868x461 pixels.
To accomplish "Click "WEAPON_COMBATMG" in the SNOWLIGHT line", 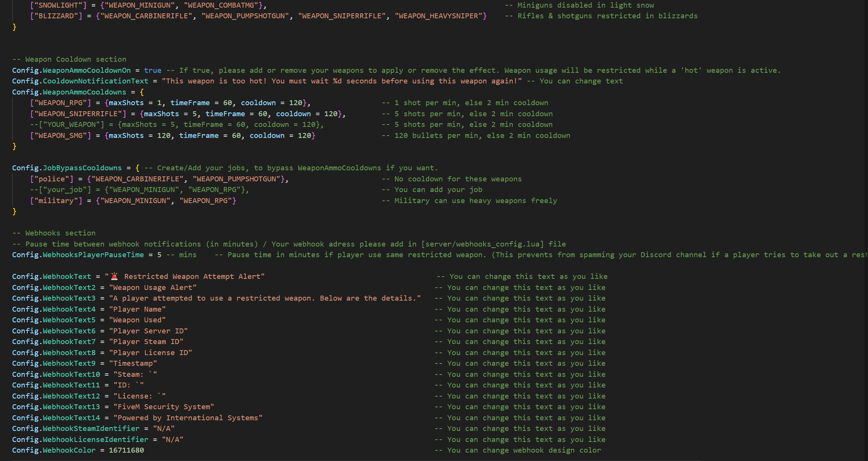I will point(221,5).
